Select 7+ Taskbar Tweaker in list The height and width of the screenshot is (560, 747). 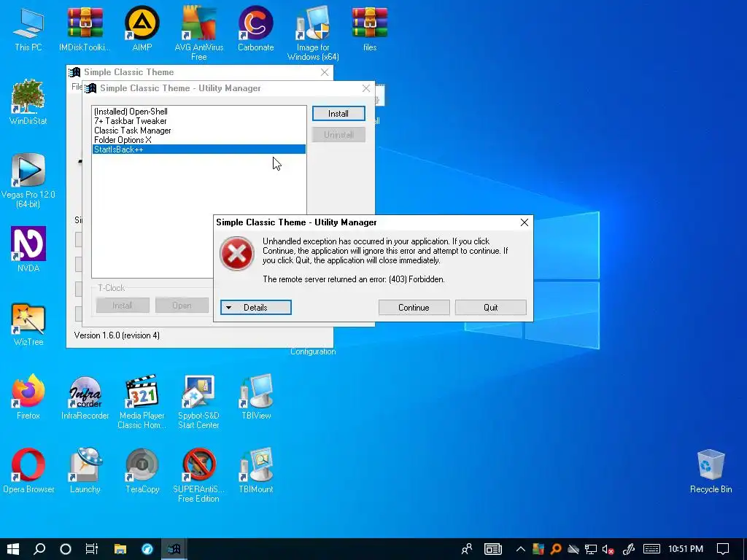click(x=198, y=121)
